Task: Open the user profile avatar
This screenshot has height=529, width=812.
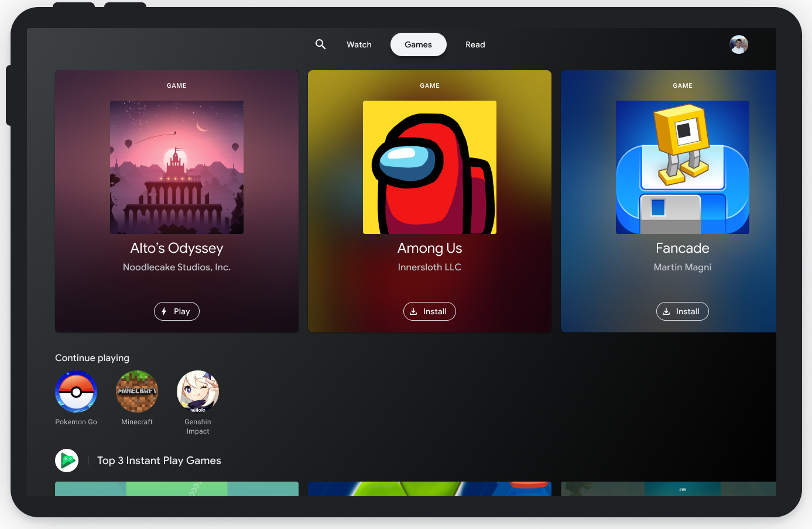Action: (x=739, y=44)
